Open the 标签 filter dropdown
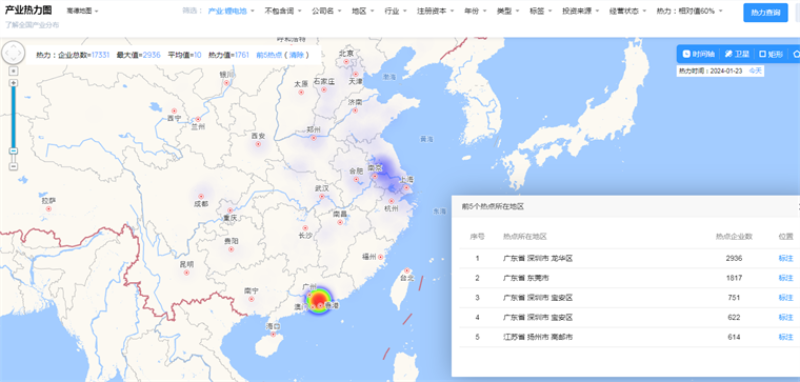The image size is (800, 382). click(x=541, y=11)
